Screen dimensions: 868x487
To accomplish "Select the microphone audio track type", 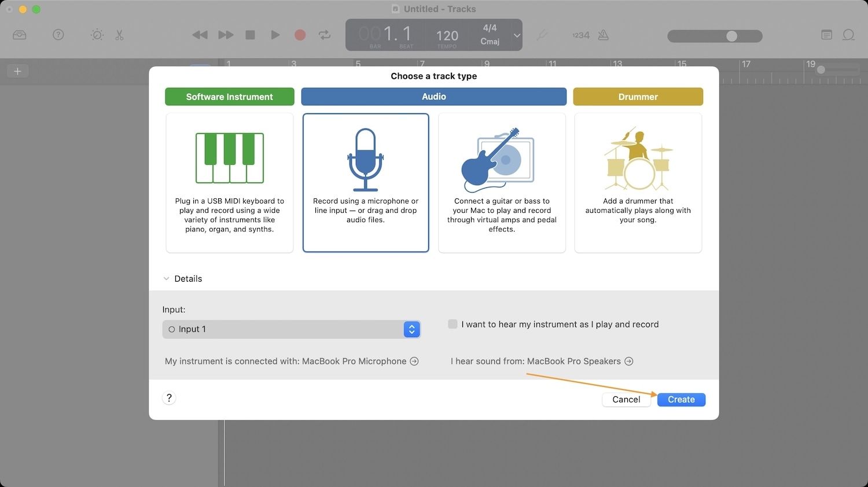I will [365, 182].
